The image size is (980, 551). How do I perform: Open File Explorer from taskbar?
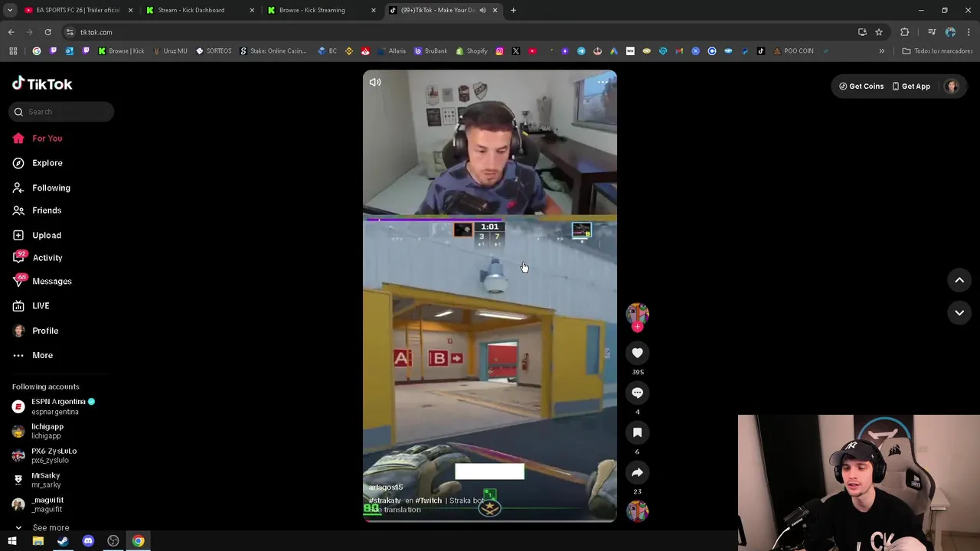[38, 541]
